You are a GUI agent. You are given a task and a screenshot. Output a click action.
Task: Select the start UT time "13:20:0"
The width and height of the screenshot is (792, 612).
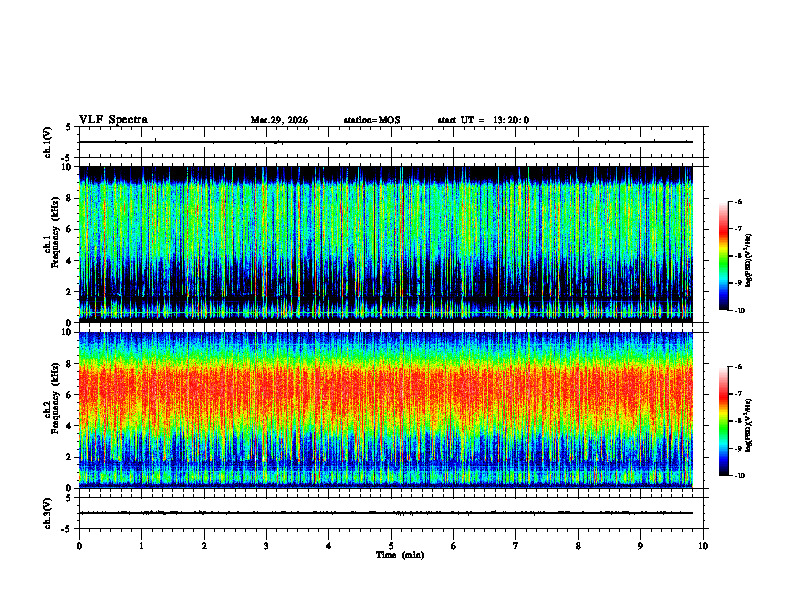[x=511, y=120]
